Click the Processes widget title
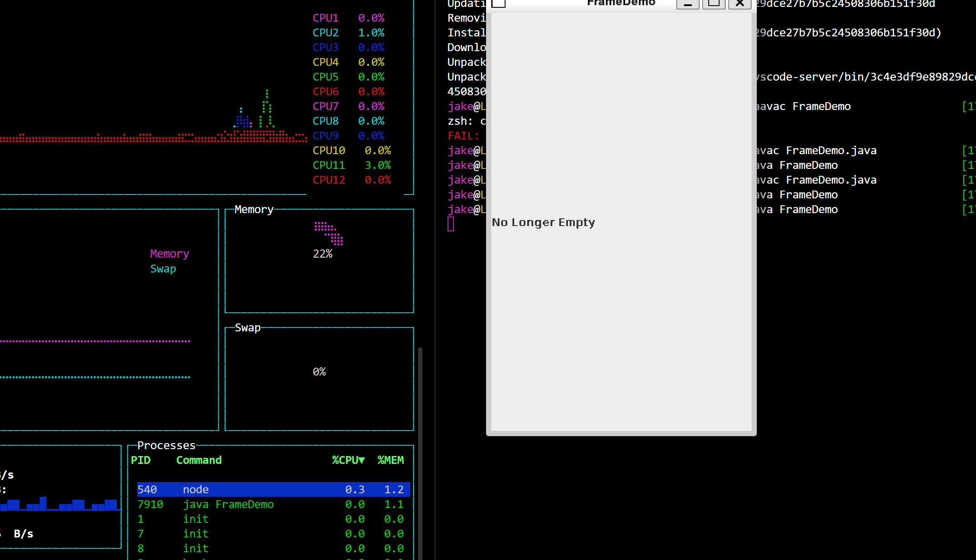This screenshot has height=560, width=976. click(166, 445)
